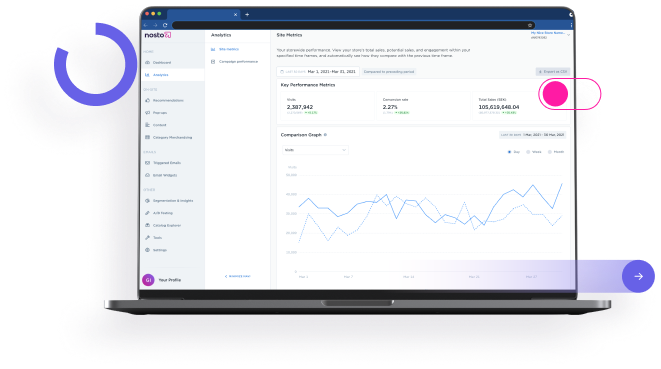Select Week radio for graph
The image size is (661, 369).
(528, 152)
